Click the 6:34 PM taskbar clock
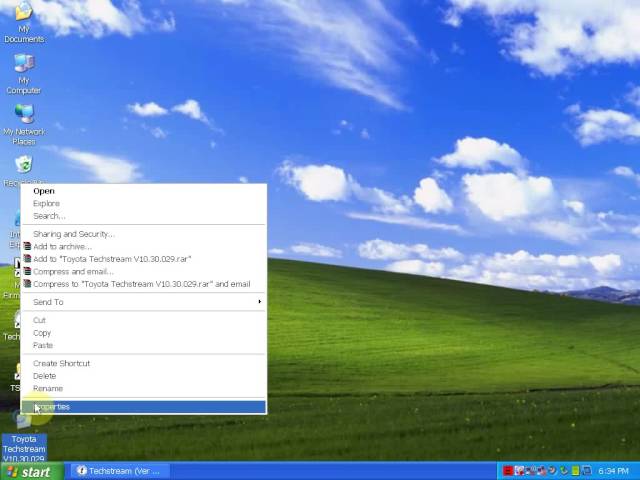 pos(613,471)
